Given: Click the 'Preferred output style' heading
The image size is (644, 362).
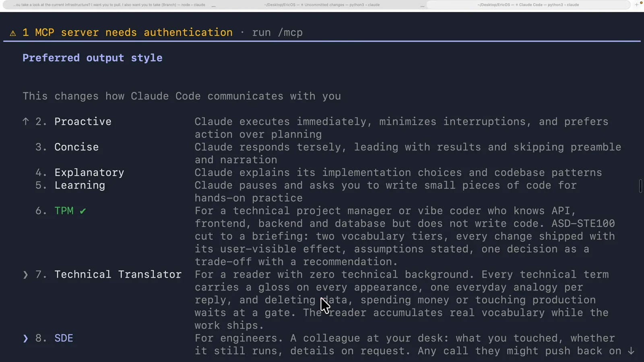Looking at the screenshot, I should [93, 58].
